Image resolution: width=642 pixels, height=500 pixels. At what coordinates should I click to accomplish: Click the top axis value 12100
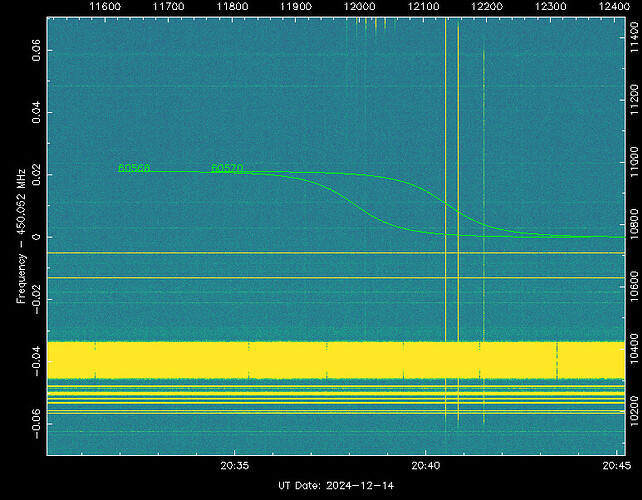pyautogui.click(x=423, y=7)
